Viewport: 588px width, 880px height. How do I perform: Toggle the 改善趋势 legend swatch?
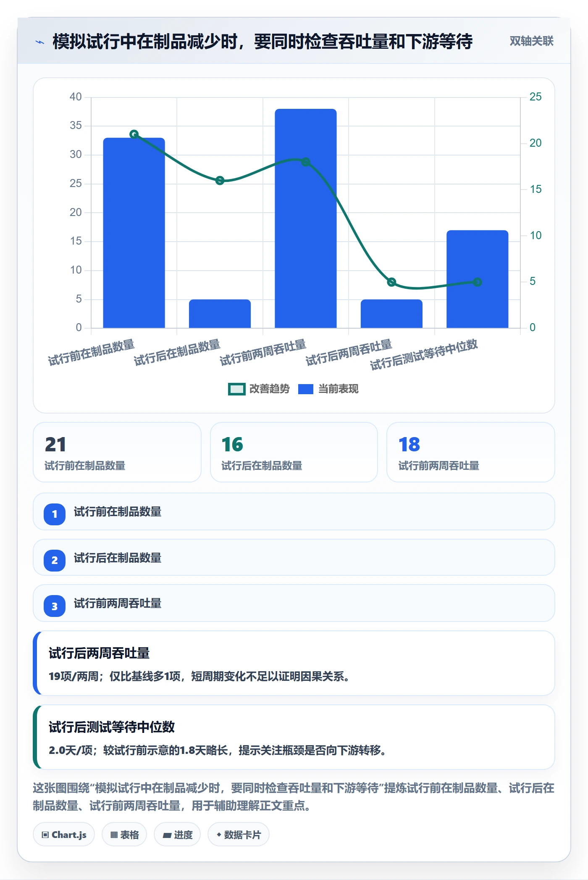(x=236, y=389)
